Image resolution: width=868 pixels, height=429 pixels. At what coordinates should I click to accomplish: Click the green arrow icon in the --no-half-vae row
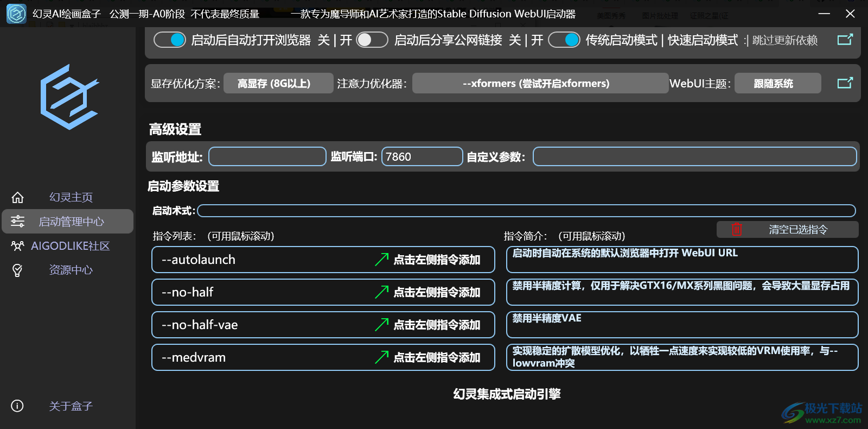tap(382, 325)
